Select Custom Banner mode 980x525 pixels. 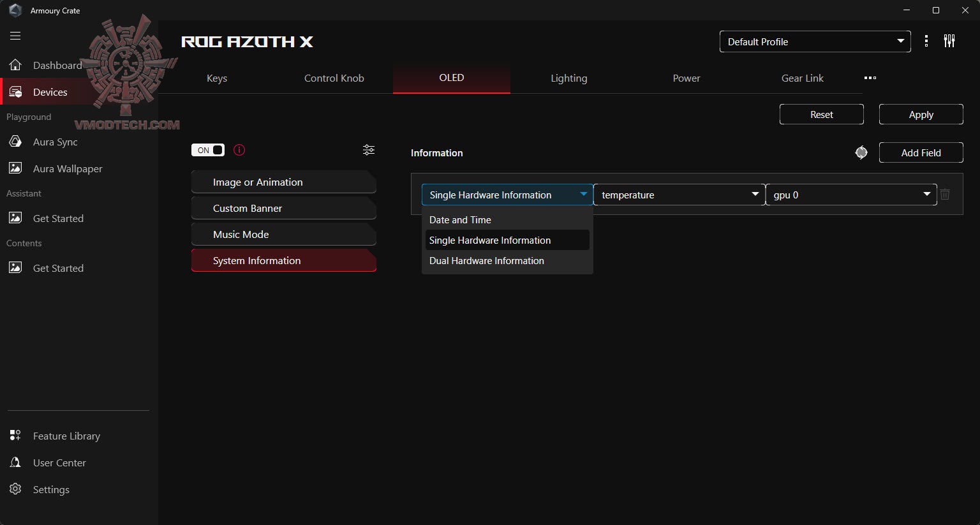point(284,208)
